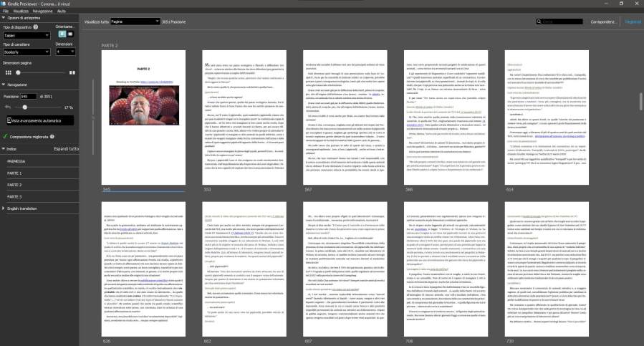Select landscape orientation icon
The image size is (644, 346).
pyautogui.click(x=70, y=34)
